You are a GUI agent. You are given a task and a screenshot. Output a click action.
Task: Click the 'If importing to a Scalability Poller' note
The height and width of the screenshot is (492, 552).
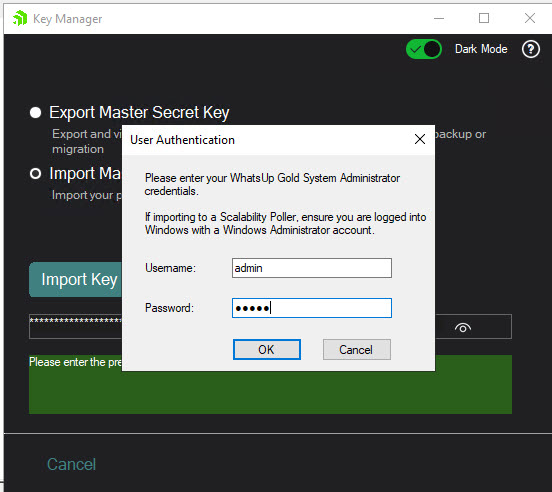[x=286, y=223]
